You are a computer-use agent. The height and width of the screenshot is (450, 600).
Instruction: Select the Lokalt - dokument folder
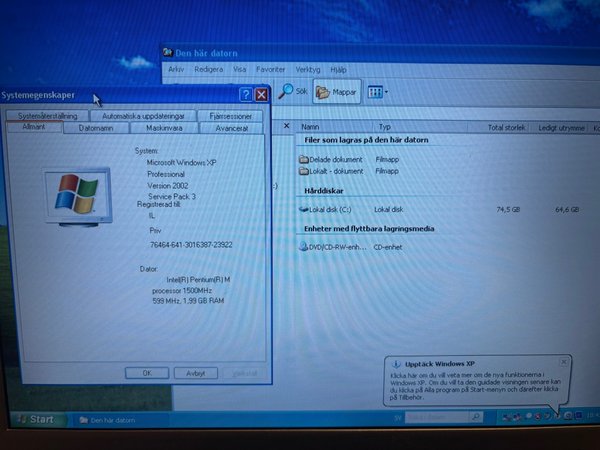coord(304,171)
